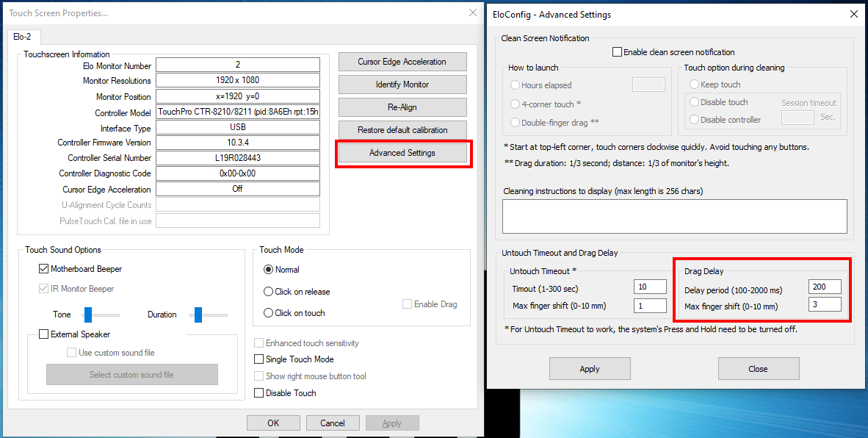Click Cancel in Touch Screen Properties
The width and height of the screenshot is (868, 438).
[333, 423]
